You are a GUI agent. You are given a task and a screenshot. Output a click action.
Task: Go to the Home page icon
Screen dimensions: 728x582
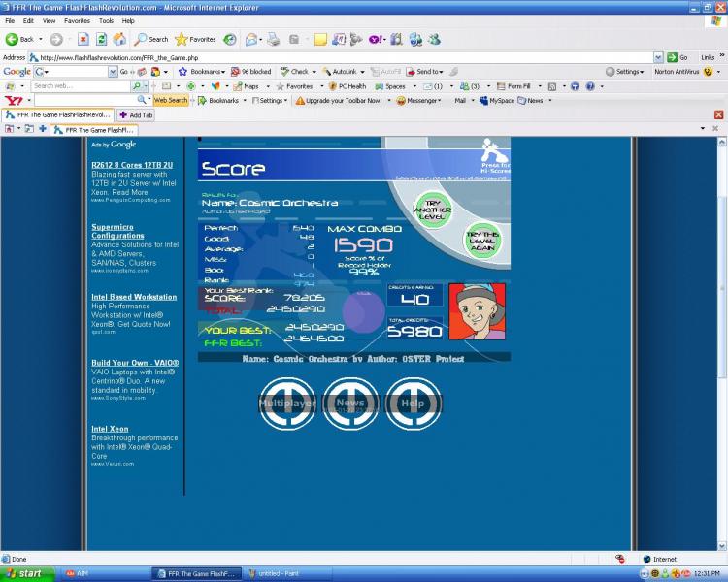click(118, 39)
